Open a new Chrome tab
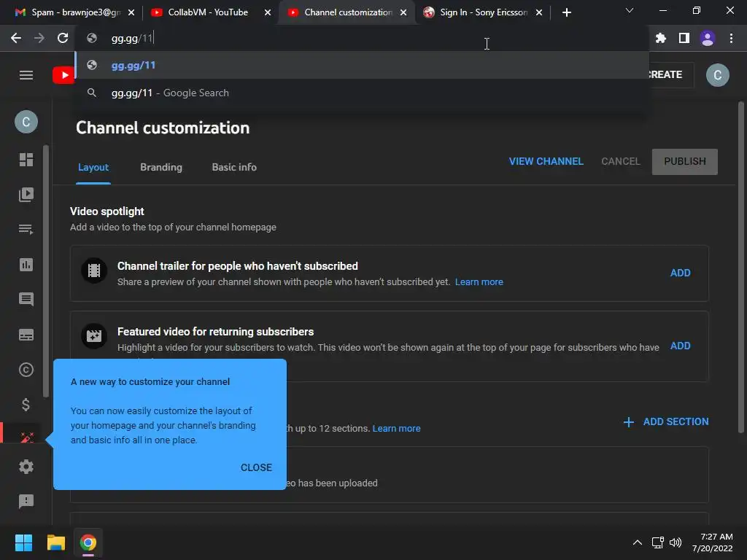 tap(566, 12)
